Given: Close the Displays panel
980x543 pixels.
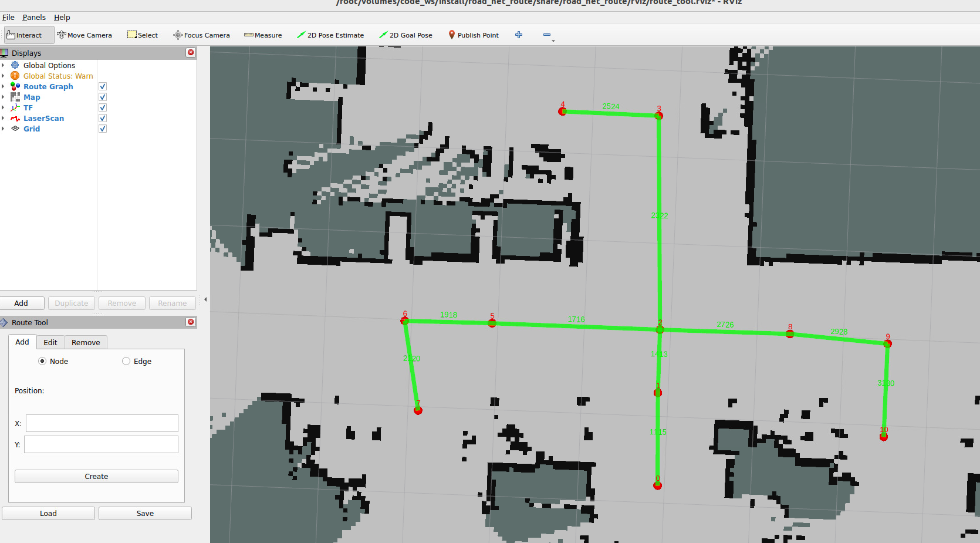Looking at the screenshot, I should coord(191,53).
